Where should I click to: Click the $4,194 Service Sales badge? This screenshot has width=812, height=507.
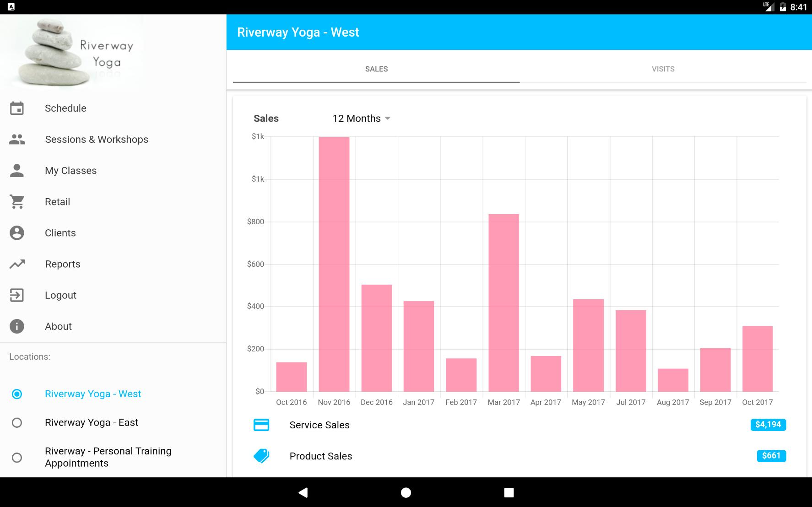tap(769, 425)
